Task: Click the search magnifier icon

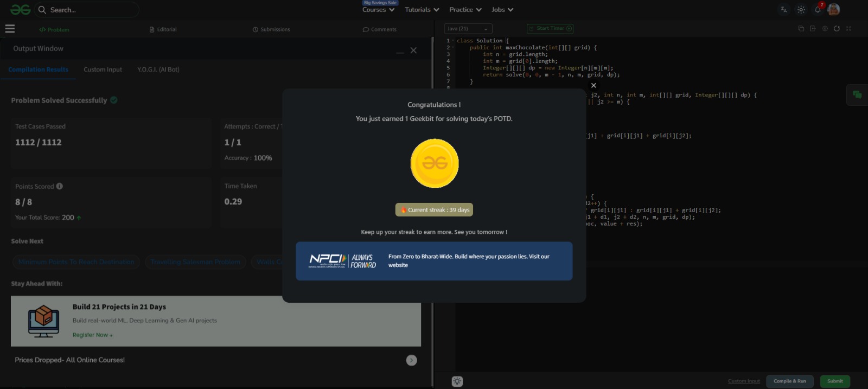Action: click(42, 10)
